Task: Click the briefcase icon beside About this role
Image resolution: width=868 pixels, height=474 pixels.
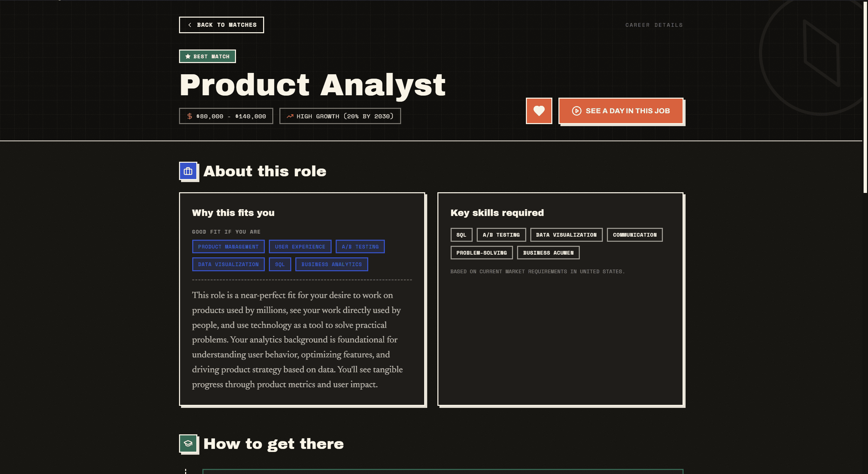Action: [188, 171]
